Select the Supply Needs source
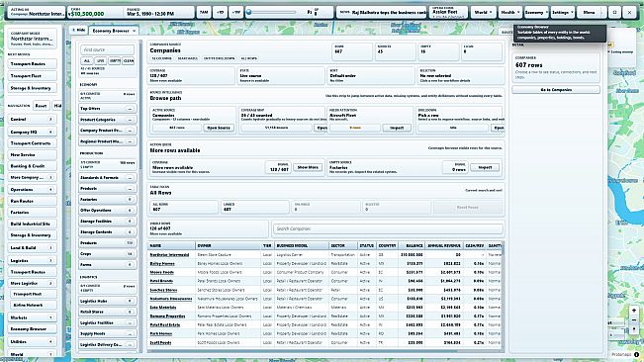Screen dimensions: 644x362 pos(107,333)
